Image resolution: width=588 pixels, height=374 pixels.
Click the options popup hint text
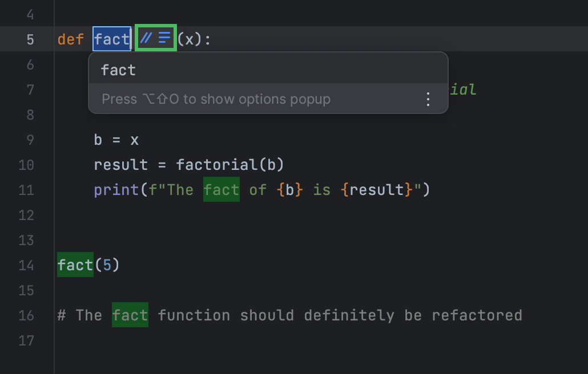click(x=216, y=99)
